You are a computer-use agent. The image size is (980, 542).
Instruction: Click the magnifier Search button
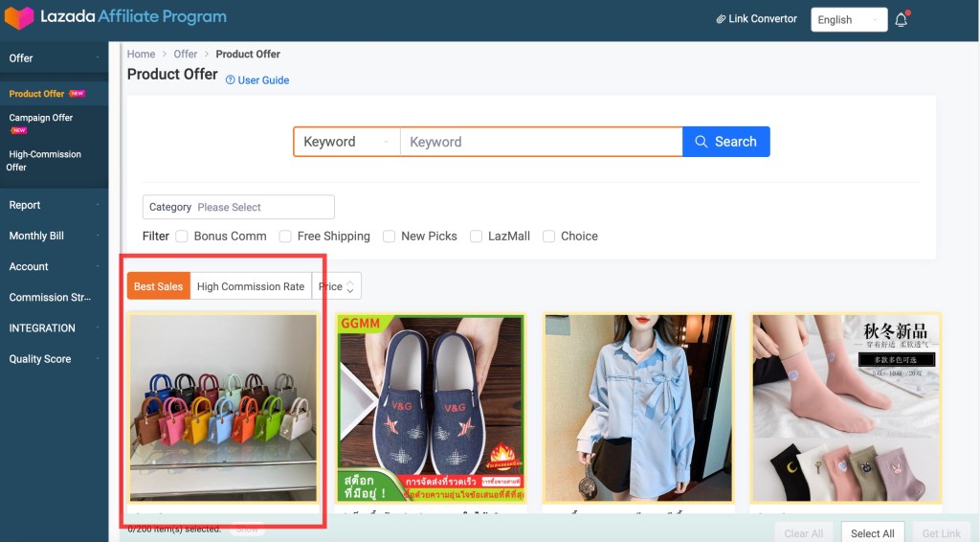pos(725,142)
